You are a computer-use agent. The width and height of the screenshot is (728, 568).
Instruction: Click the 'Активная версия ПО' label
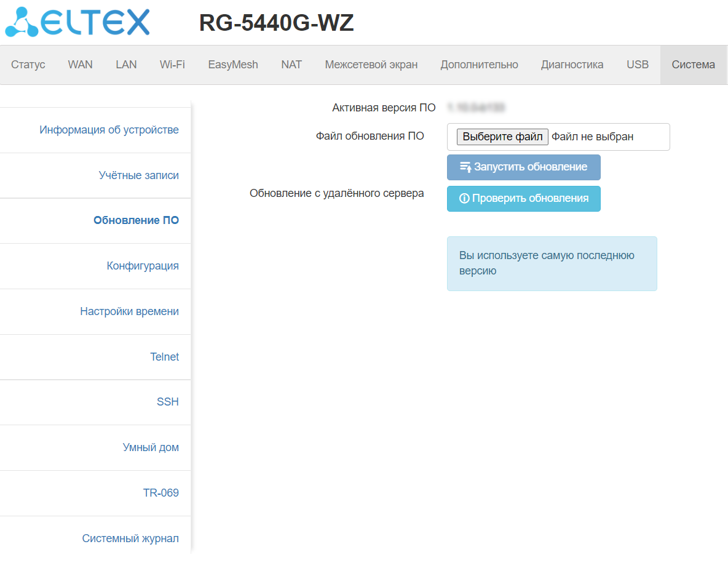384,108
